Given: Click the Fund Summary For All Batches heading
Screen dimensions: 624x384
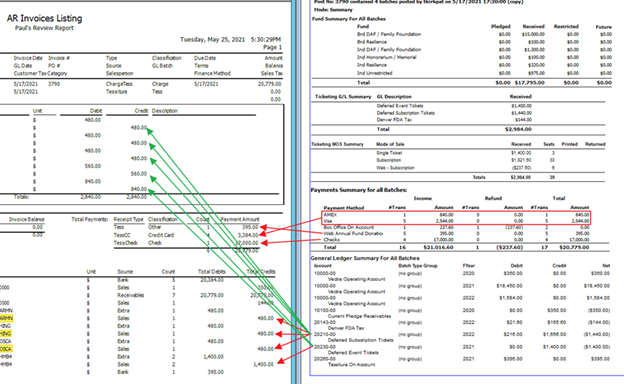Looking at the screenshot, I should coord(349,19).
